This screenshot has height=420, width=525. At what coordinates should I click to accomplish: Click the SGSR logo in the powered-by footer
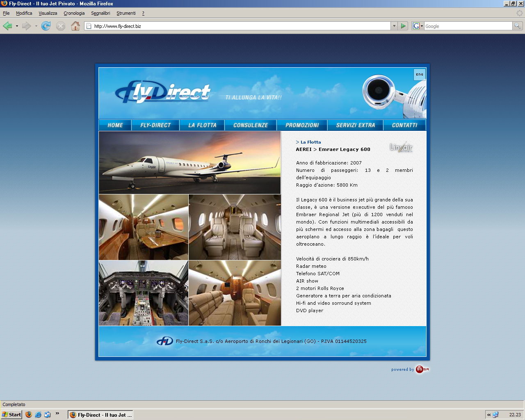[x=422, y=370]
